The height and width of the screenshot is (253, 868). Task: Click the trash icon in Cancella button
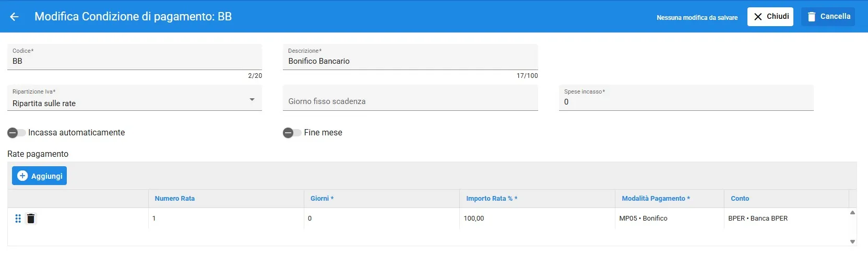[x=811, y=17]
